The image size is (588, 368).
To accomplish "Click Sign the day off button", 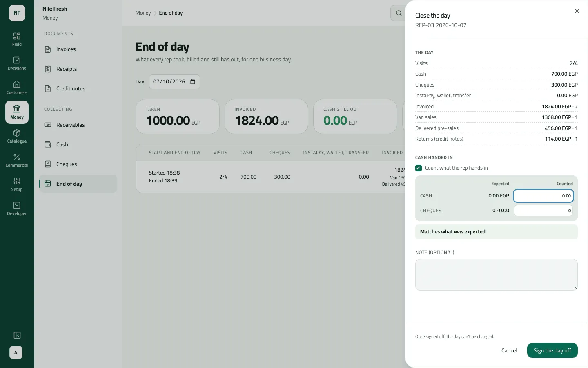I will (x=552, y=350).
